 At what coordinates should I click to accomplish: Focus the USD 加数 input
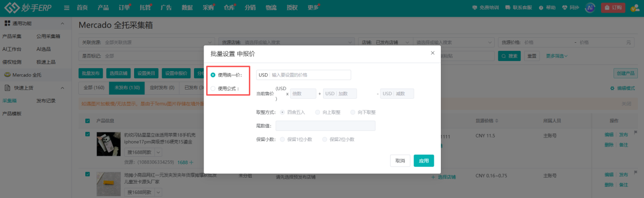coord(340,94)
